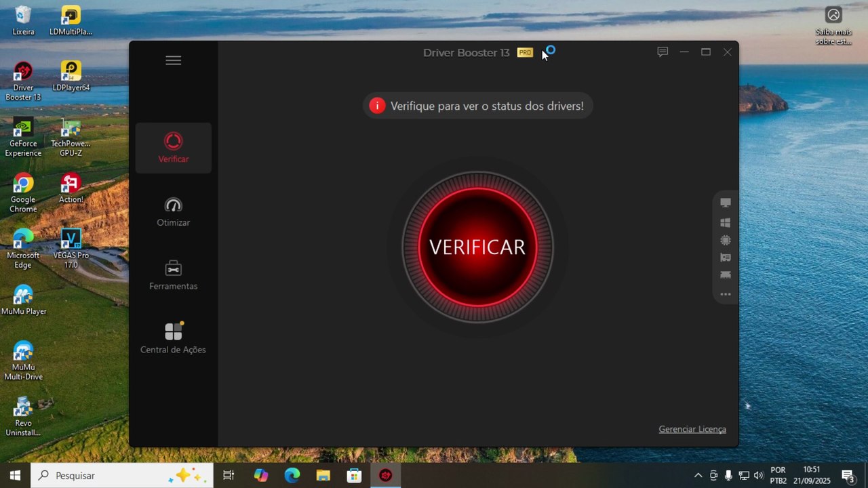Click the processor chip icon in side strip

[x=726, y=240]
